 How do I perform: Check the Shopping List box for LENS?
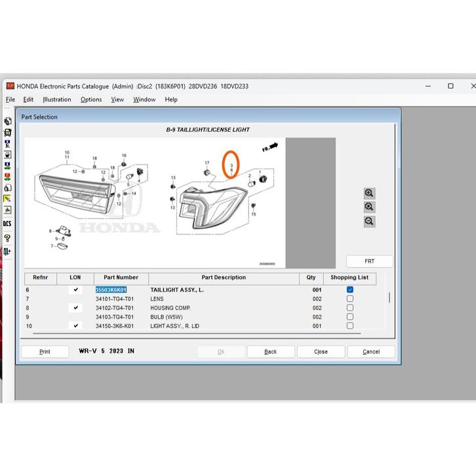[350, 299]
